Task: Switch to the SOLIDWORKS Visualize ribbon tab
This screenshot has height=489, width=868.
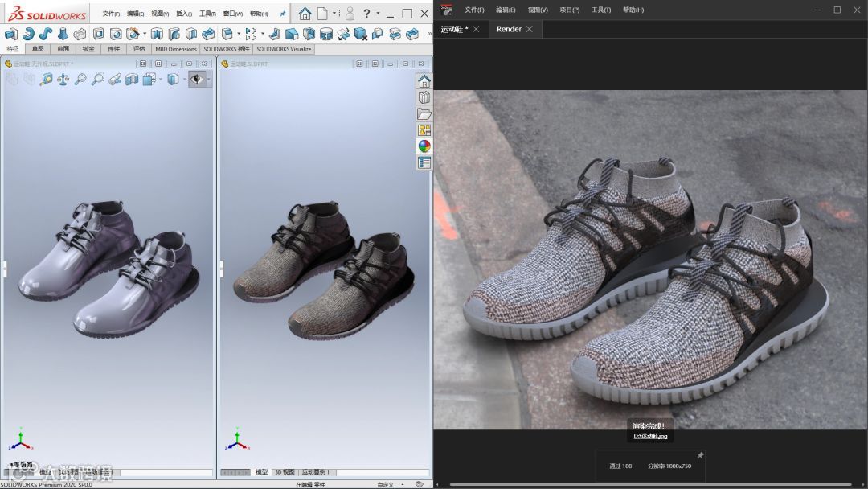Action: (x=284, y=49)
